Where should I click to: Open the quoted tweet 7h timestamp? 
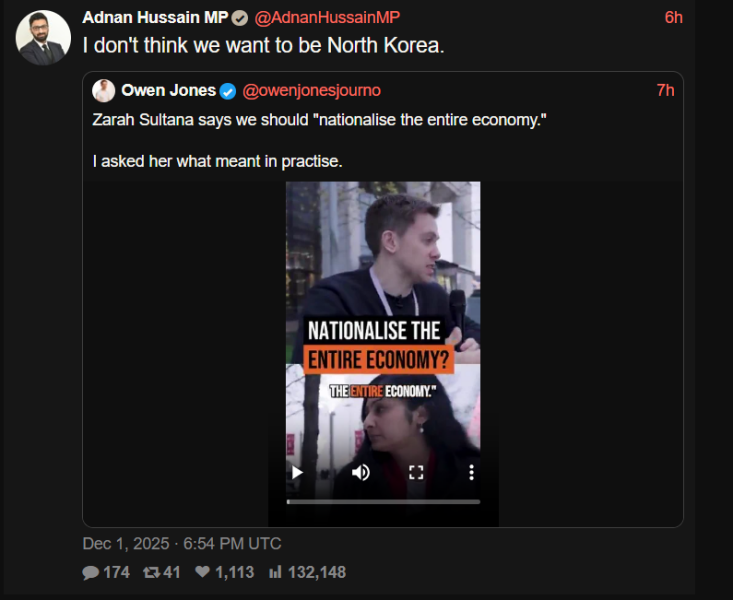665,91
